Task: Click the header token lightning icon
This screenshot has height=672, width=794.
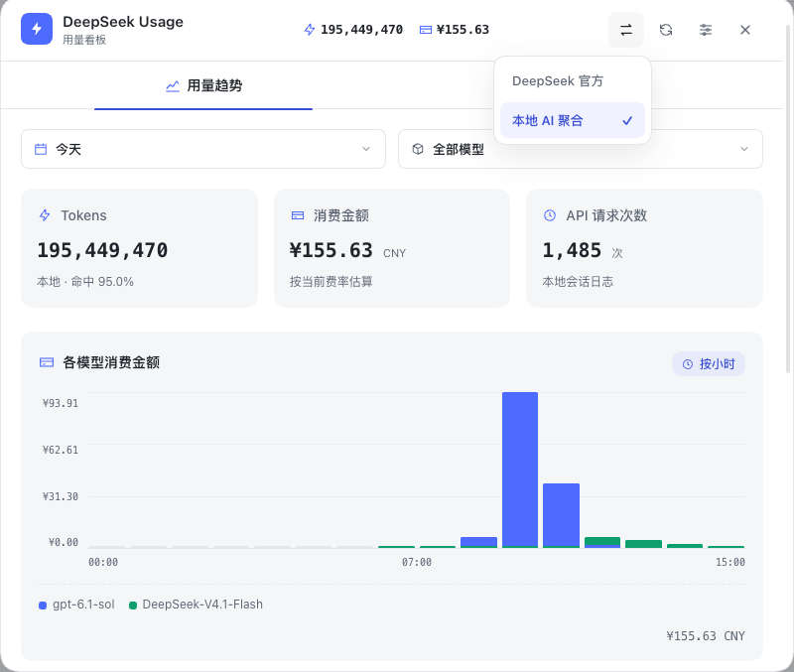Action: (x=310, y=30)
